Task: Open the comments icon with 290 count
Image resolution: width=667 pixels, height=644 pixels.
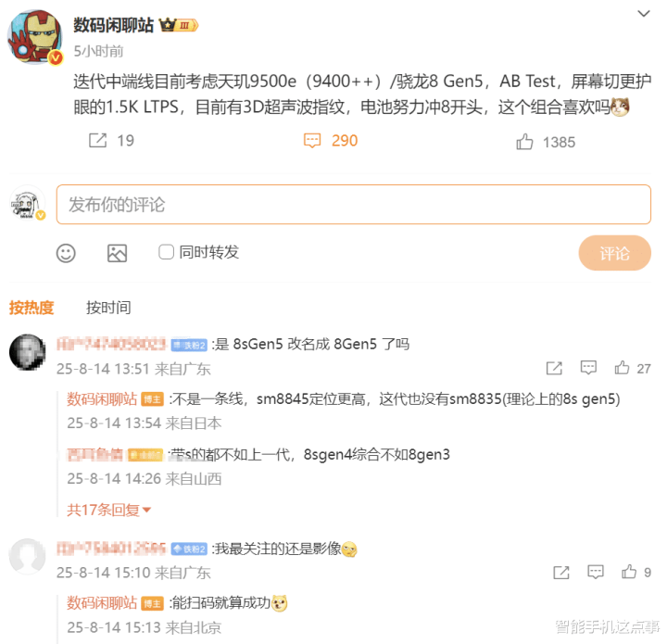Action: tap(312, 140)
